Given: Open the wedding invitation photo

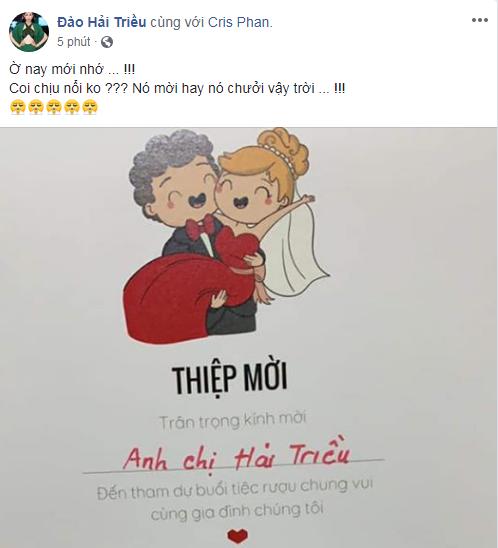Looking at the screenshot, I should 249,338.
